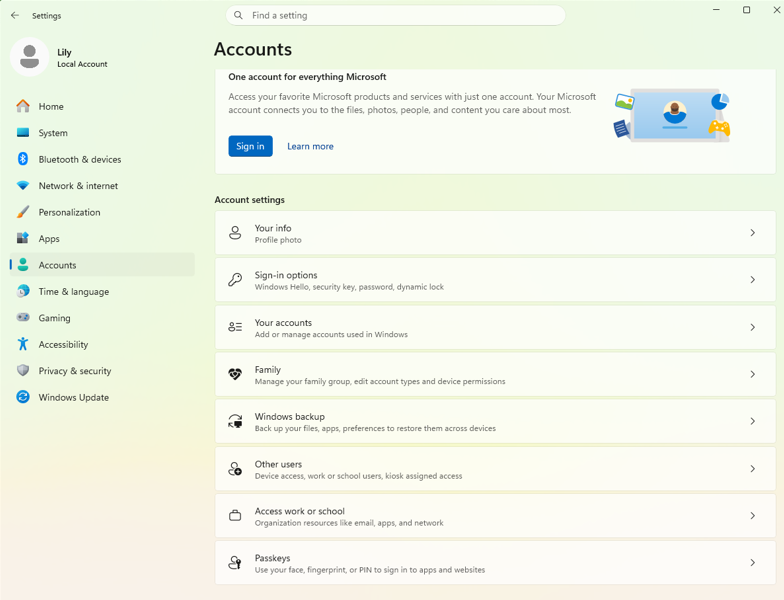Viewport: 784px width, 600px height.
Task: Click the Windows Update sync icon
Action: point(22,396)
